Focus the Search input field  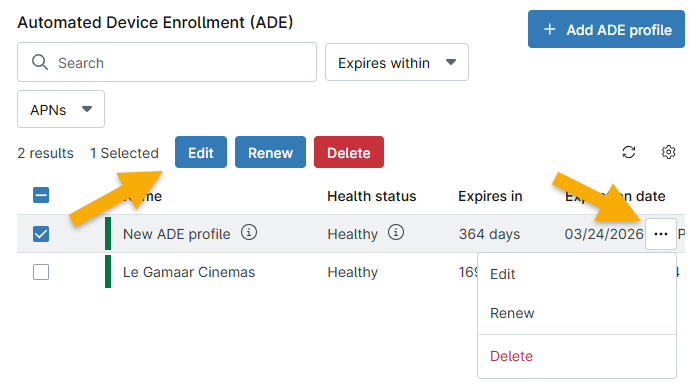167,62
